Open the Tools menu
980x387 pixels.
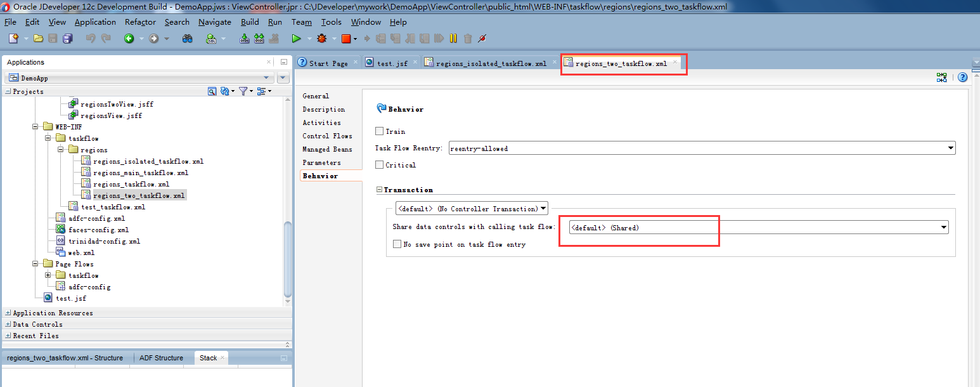point(331,22)
